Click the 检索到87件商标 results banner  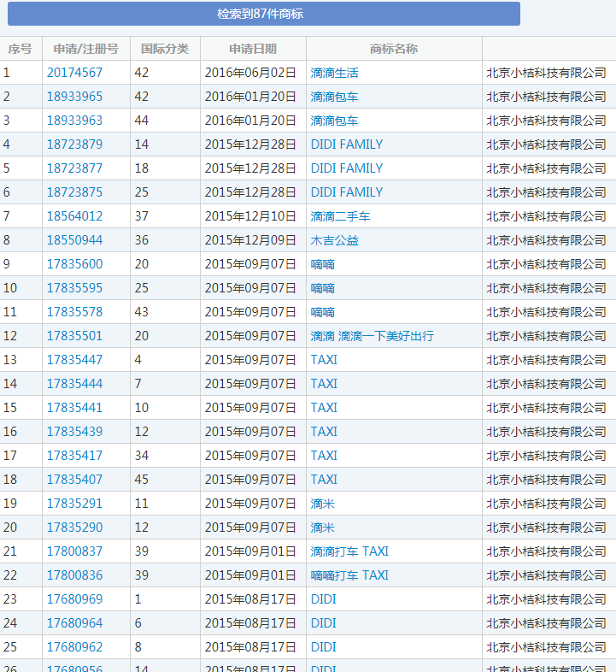(264, 14)
